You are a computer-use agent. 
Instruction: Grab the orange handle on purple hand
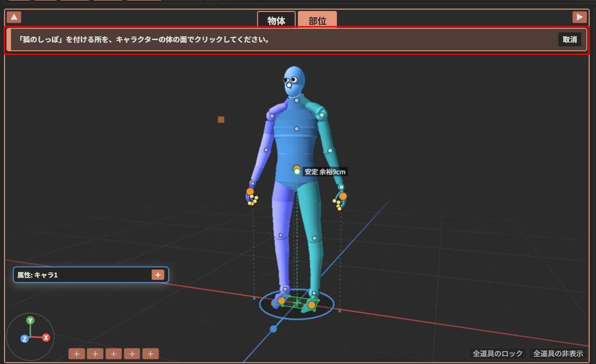click(x=250, y=191)
